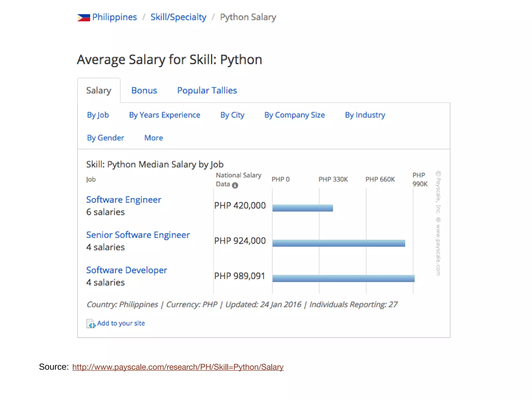This screenshot has width=532, height=399.
Task: Click the Senior Software Engineer salary bar
Action: pos(339,243)
